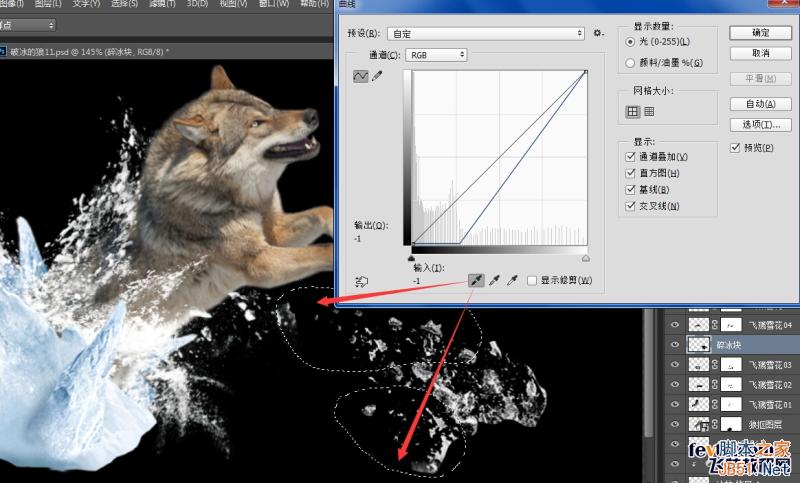This screenshot has height=483, width=800.
Task: Open the 预设 preset dropdown
Action: 485,34
